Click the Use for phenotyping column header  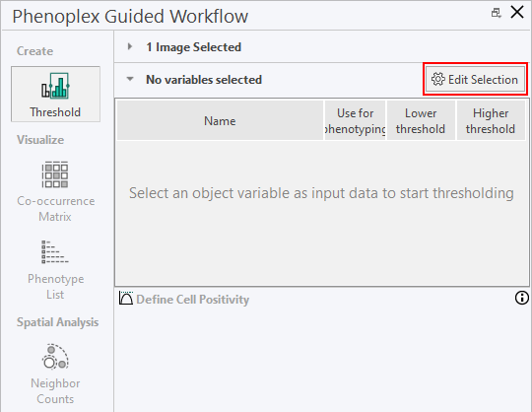click(355, 121)
